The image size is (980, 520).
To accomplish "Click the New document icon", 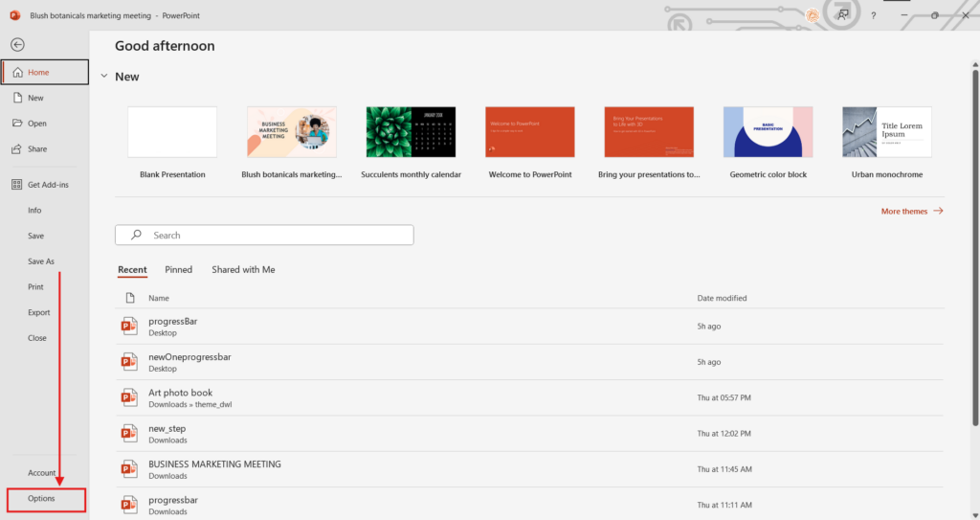I will tap(17, 98).
